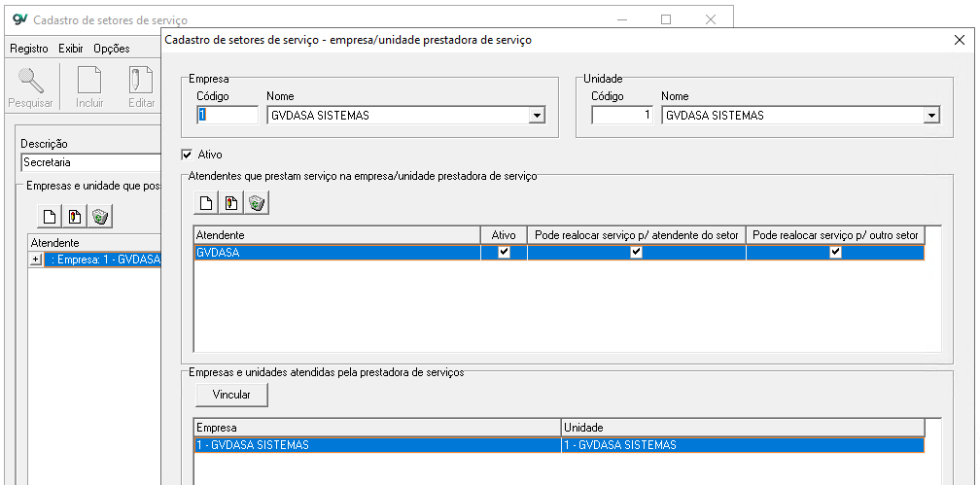Open the Registro menu
The width and height of the screenshot is (980, 485).
(x=29, y=49)
